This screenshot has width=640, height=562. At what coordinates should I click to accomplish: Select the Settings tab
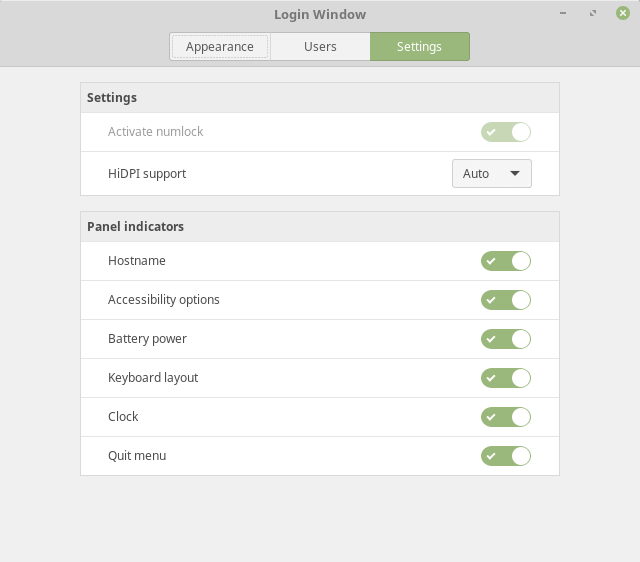pos(419,47)
